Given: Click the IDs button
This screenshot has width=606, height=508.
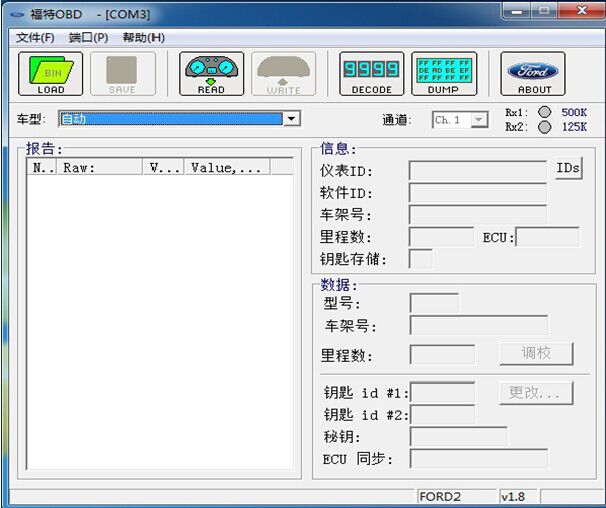Looking at the screenshot, I should 568,169.
